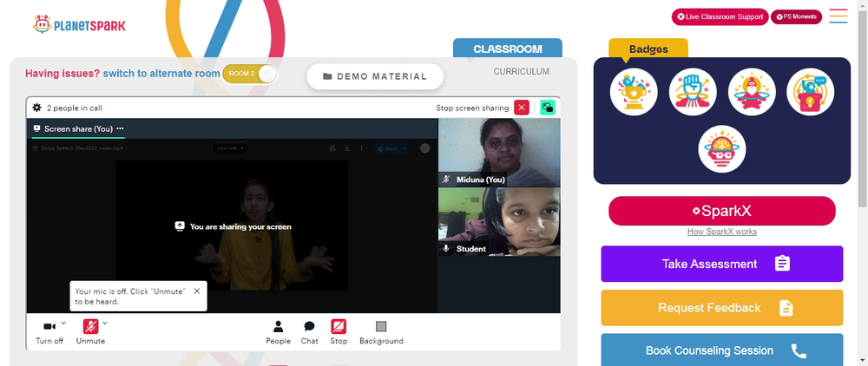This screenshot has height=366, width=868.
Task: Expand microphone options chevron
Action: pyautogui.click(x=105, y=323)
